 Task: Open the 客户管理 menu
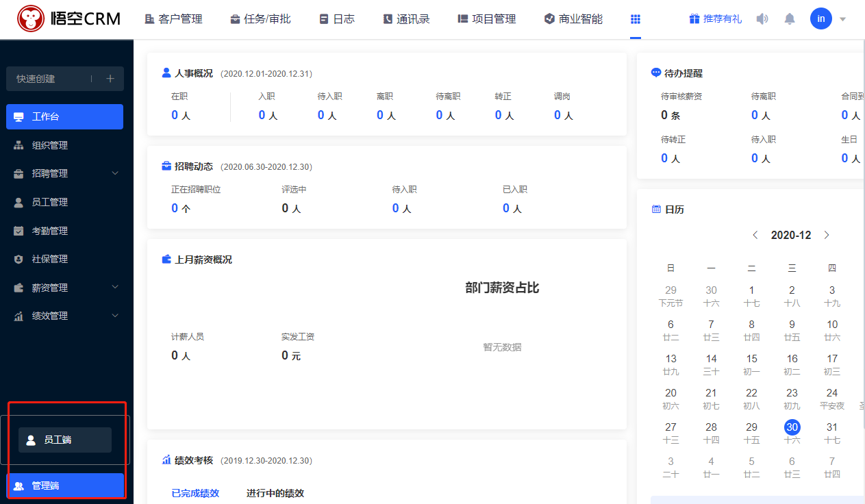(173, 19)
